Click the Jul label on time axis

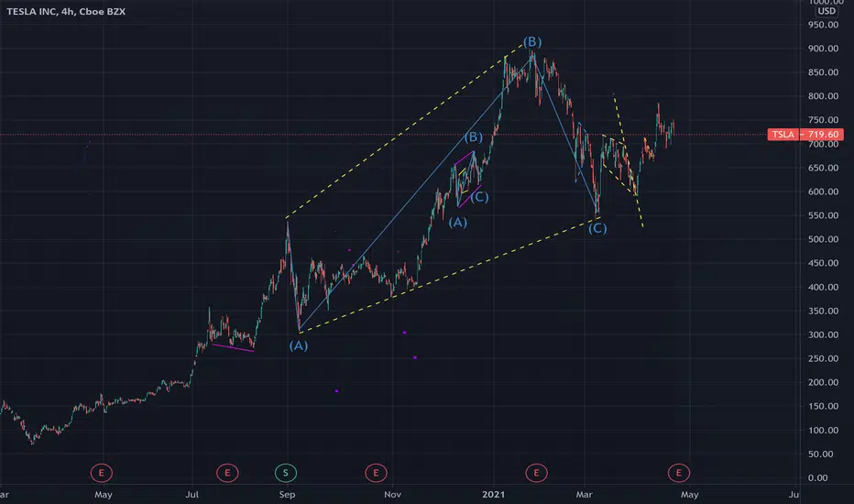tap(192, 495)
